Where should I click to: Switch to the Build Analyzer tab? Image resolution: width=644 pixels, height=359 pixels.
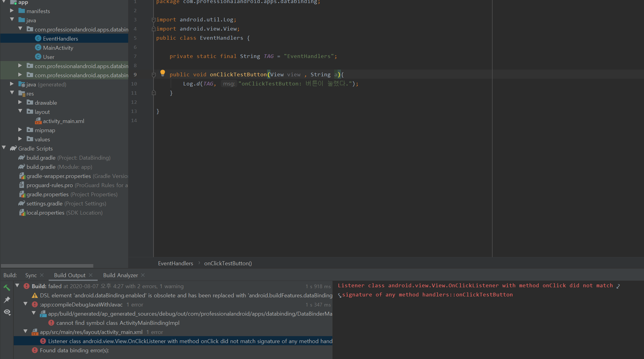tap(120, 275)
